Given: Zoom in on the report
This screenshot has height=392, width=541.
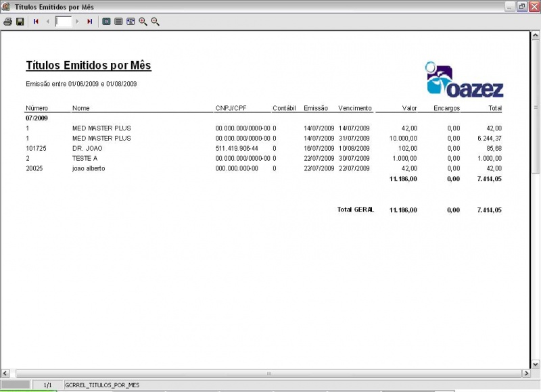Looking at the screenshot, I should [x=143, y=22].
